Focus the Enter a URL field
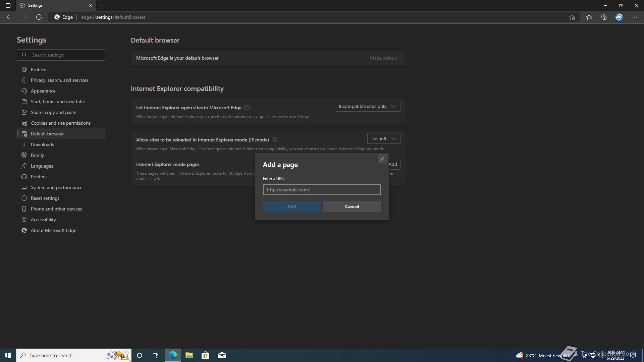 point(322,190)
